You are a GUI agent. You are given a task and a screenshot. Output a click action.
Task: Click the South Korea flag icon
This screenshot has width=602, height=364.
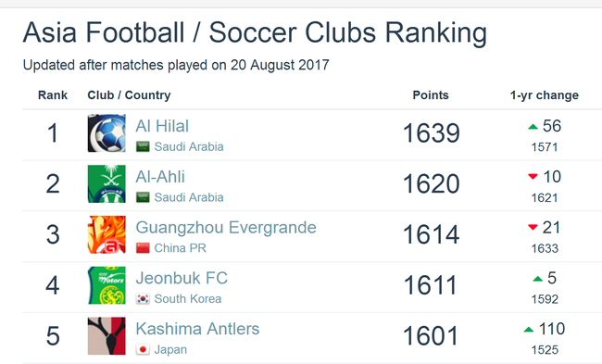(x=143, y=299)
